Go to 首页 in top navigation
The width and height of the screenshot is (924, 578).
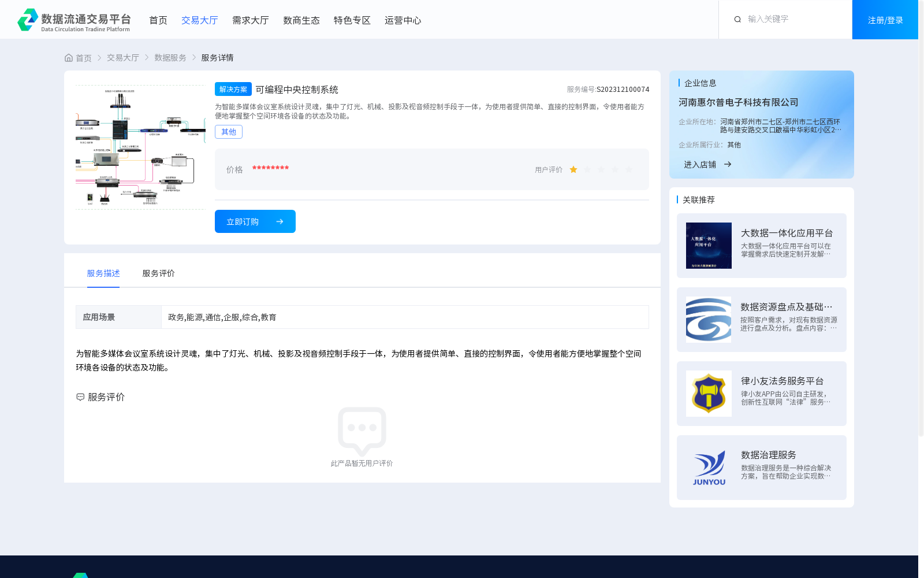pos(158,20)
